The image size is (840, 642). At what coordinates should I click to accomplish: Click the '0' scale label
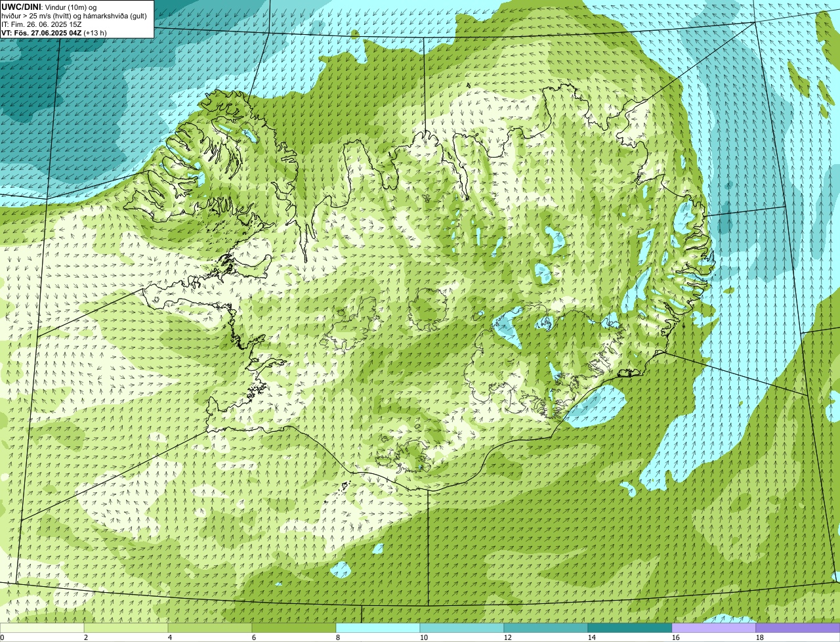coord(2,637)
